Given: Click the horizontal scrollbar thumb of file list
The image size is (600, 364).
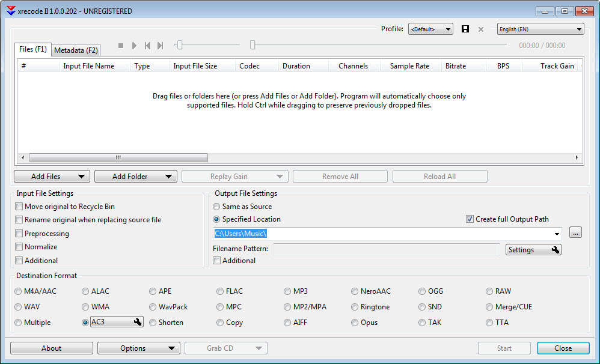Looking at the screenshot, I should (118, 157).
